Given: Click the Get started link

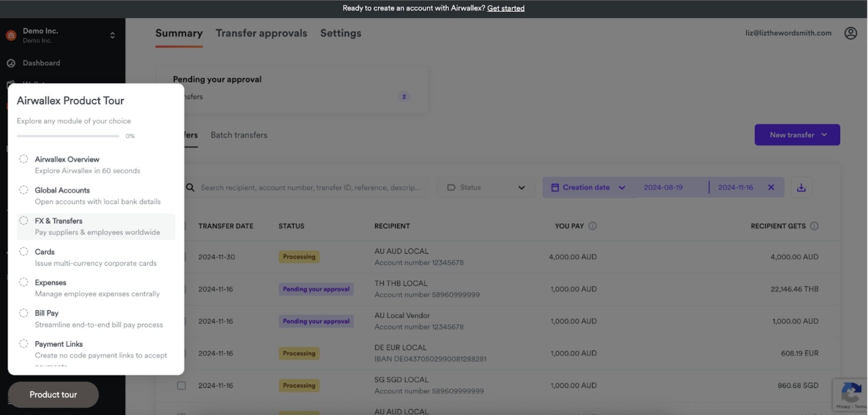Looking at the screenshot, I should [506, 8].
